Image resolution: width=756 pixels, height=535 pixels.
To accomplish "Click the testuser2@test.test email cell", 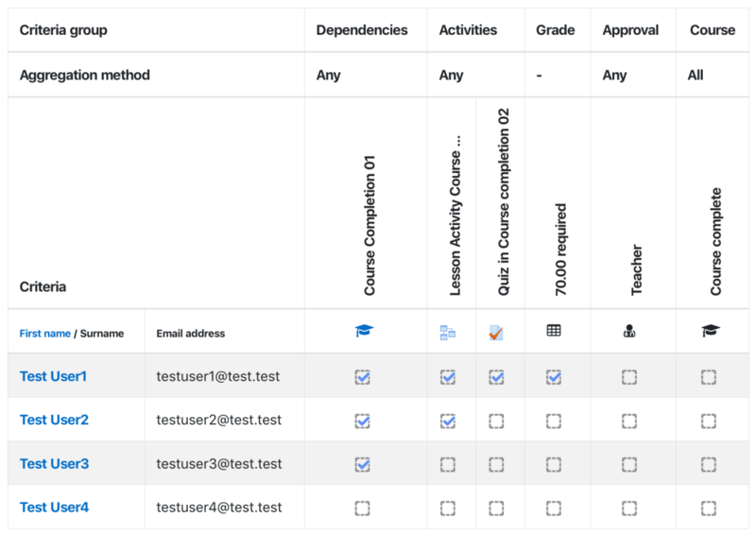I will [x=219, y=420].
